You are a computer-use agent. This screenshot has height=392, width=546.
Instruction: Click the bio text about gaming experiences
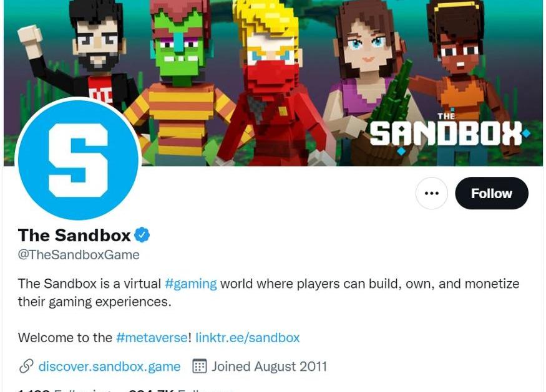click(x=268, y=292)
